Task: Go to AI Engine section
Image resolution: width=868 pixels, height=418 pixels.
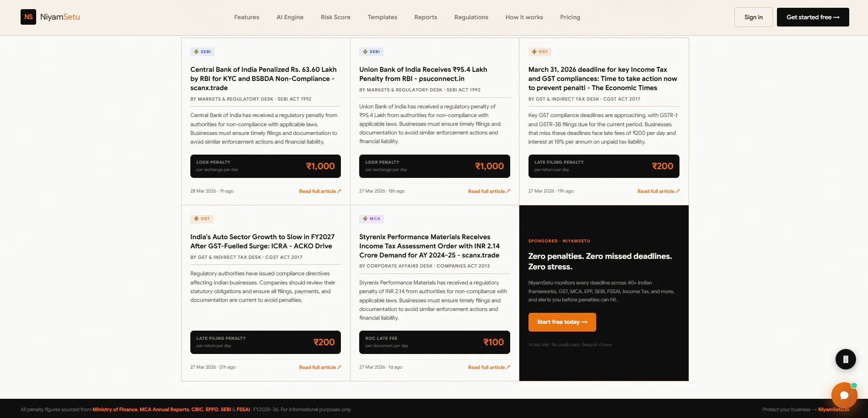Action: tap(290, 17)
